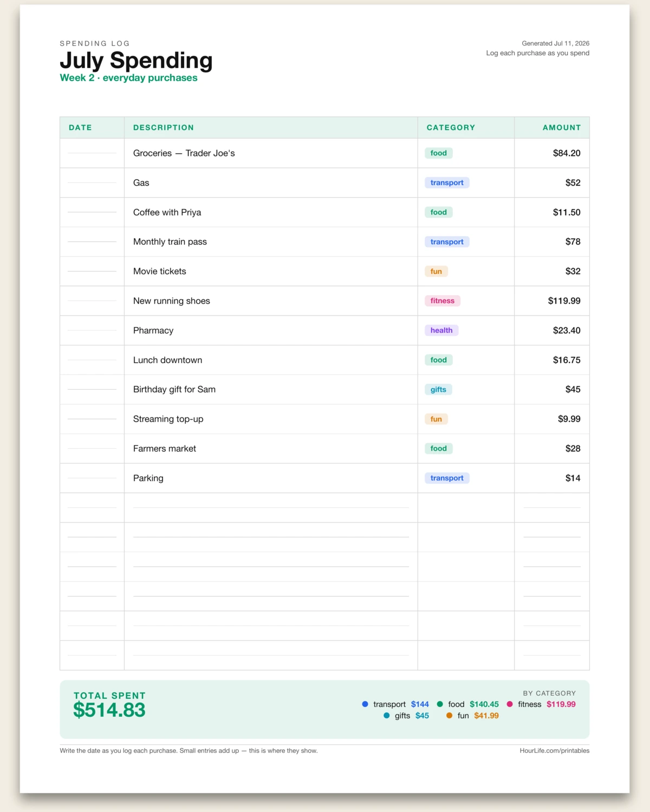
Task: Click the BY CATEGORY label
Action: click(x=549, y=693)
